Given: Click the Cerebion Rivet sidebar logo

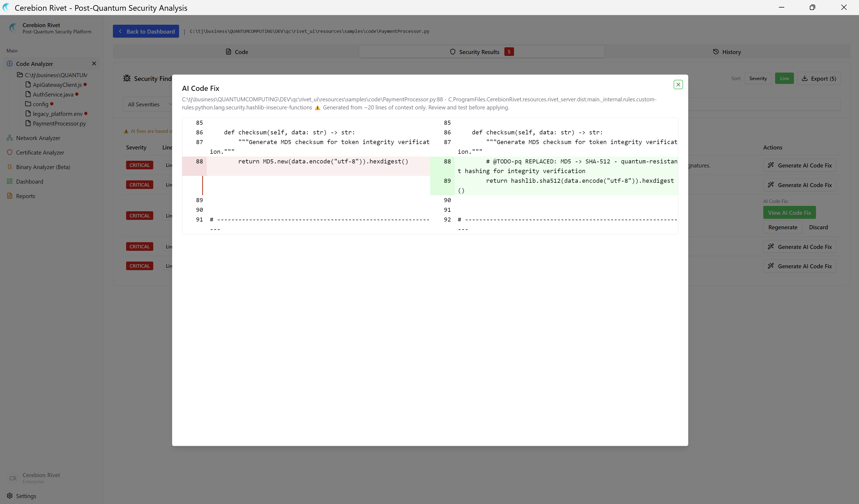Looking at the screenshot, I should [x=13, y=28].
